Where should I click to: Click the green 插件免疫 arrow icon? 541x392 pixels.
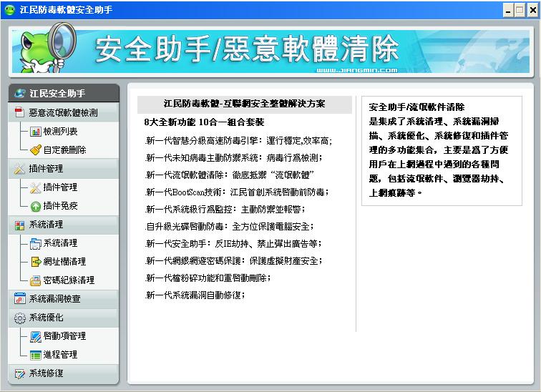tap(36, 206)
